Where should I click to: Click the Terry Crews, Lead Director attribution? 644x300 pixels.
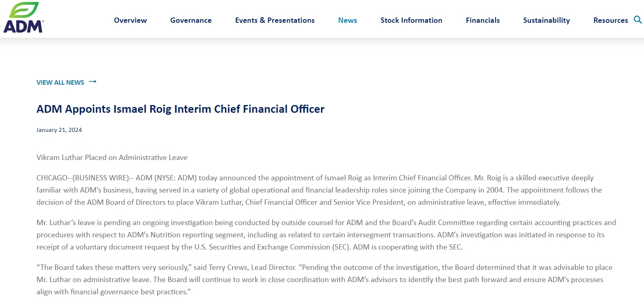pyautogui.click(x=252, y=267)
